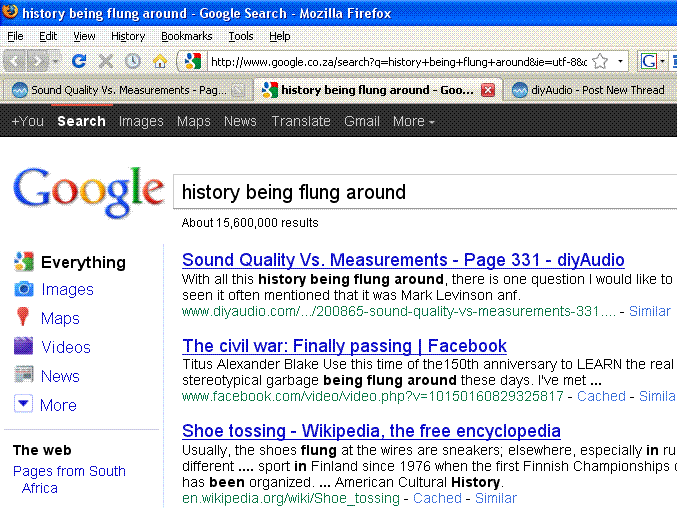Click Similar link for Wikipedia result

[x=496, y=498]
